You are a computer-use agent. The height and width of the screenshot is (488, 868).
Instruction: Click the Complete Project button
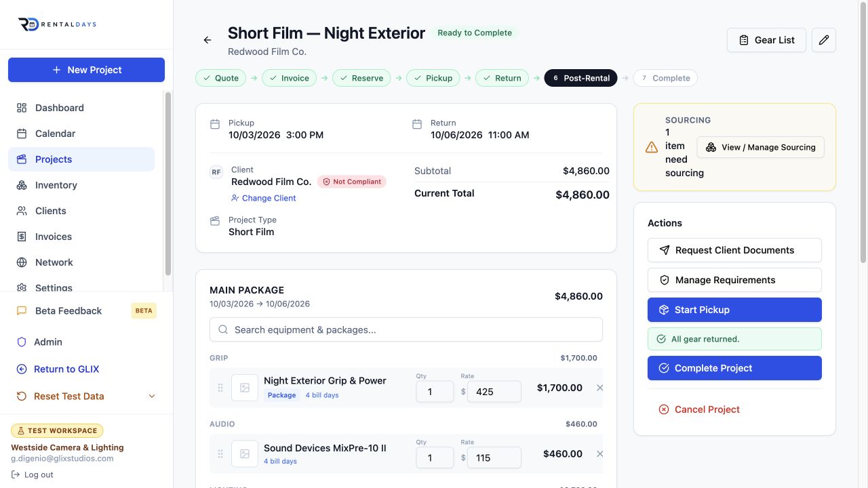[x=734, y=368]
